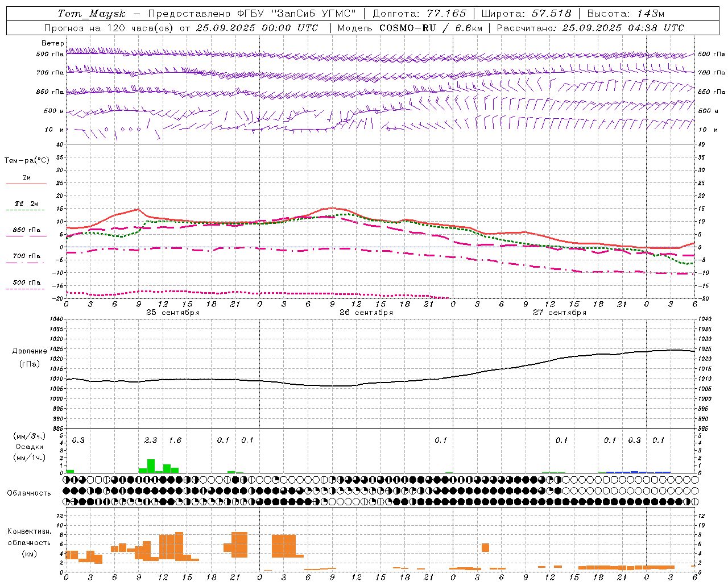
Task: Click the (мм/1ч.) unit label
Action: coord(30,458)
